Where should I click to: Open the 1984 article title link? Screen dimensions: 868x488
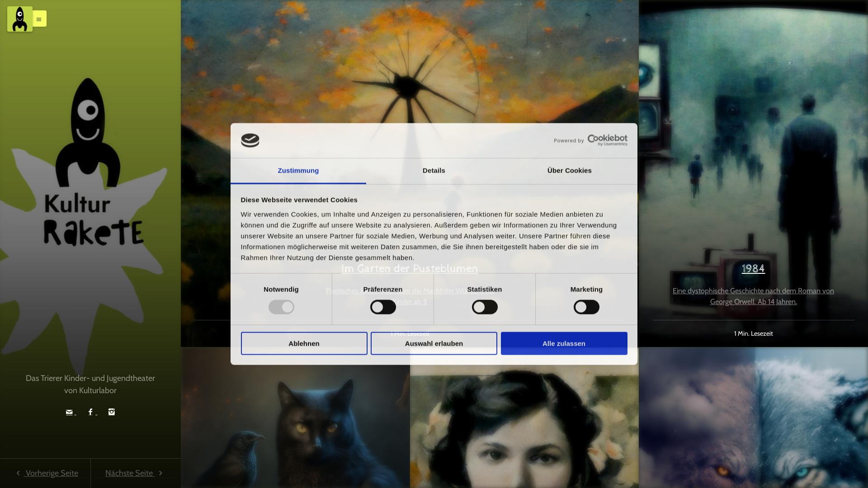[x=753, y=269]
